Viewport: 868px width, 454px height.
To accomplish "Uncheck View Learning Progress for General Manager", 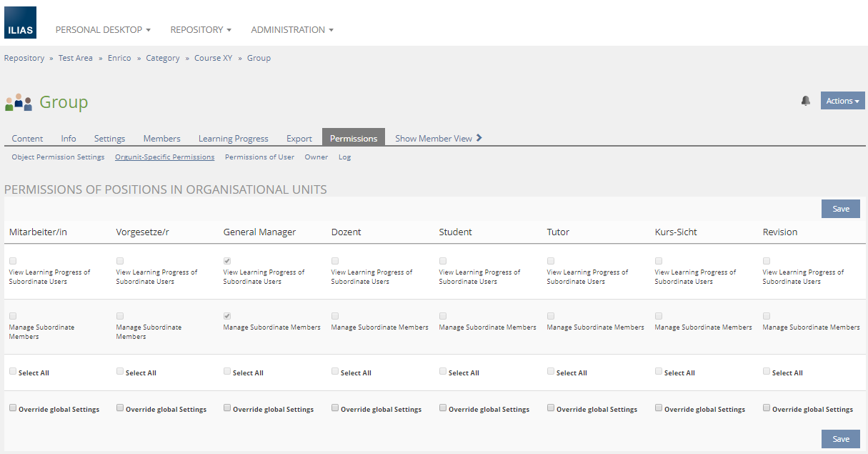I will [x=227, y=261].
